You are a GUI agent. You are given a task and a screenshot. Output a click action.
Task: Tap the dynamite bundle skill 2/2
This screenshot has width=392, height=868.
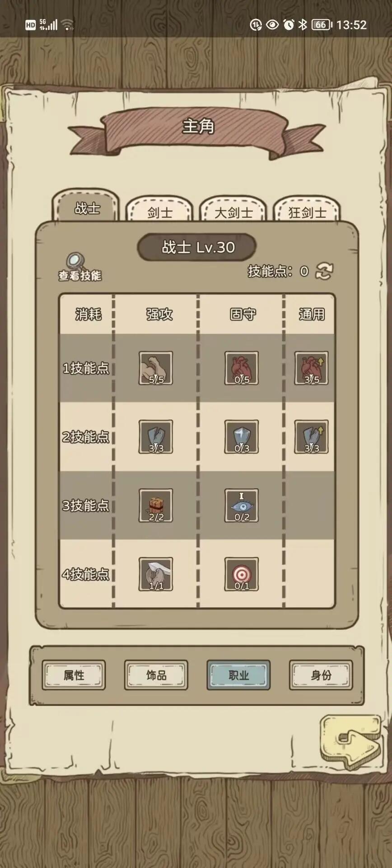click(x=156, y=505)
